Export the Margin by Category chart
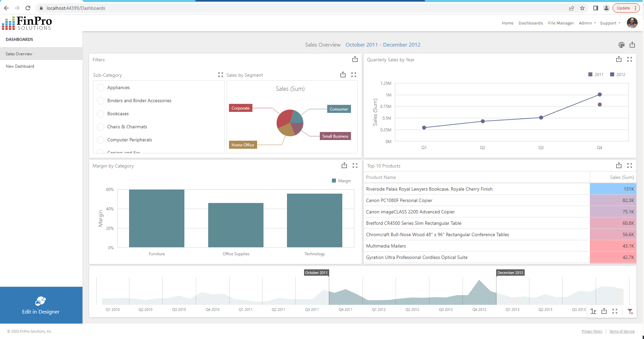The height and width of the screenshot is (339, 644). (x=344, y=165)
